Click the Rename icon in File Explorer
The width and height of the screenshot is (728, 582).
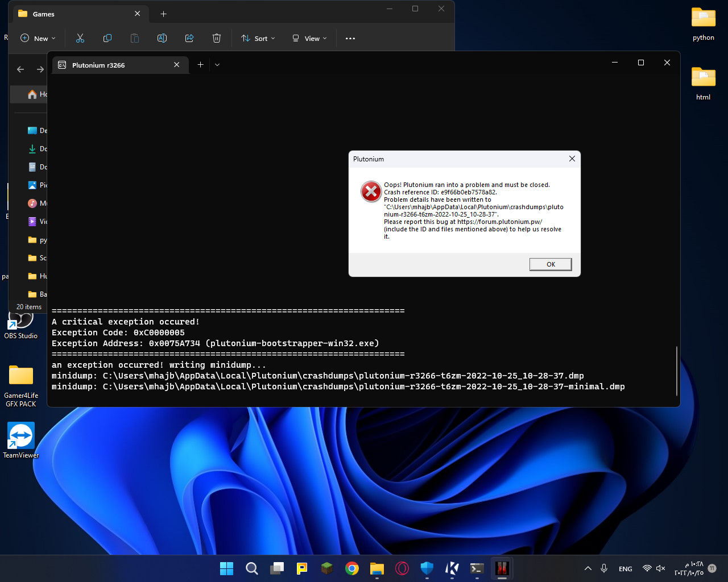coord(162,38)
